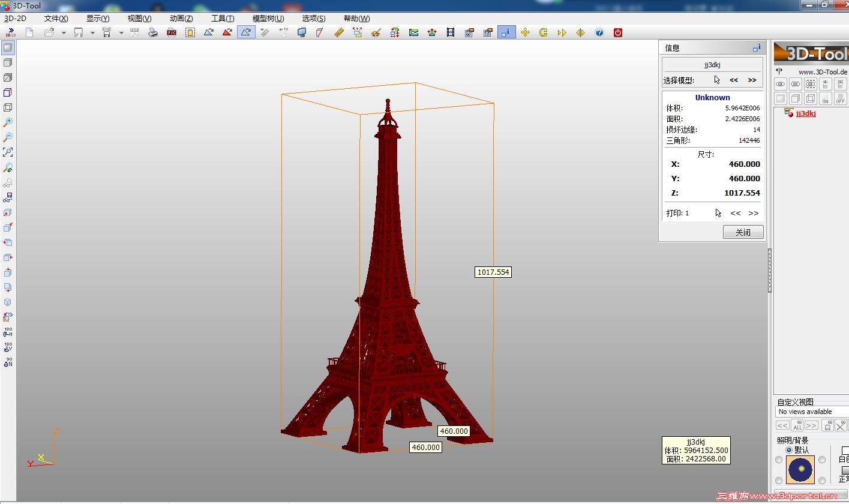Click the red triangle measure icon
This screenshot has width=849, height=504.
click(227, 32)
